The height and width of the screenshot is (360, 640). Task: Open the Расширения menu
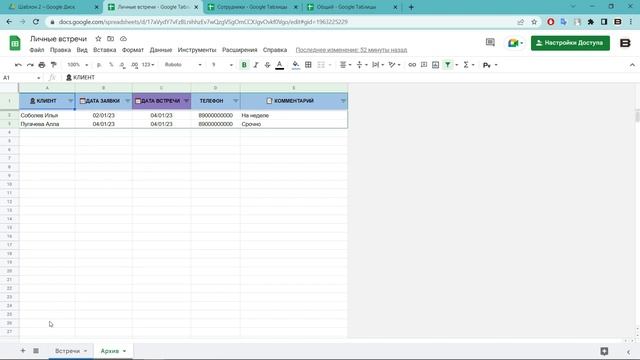click(x=240, y=50)
